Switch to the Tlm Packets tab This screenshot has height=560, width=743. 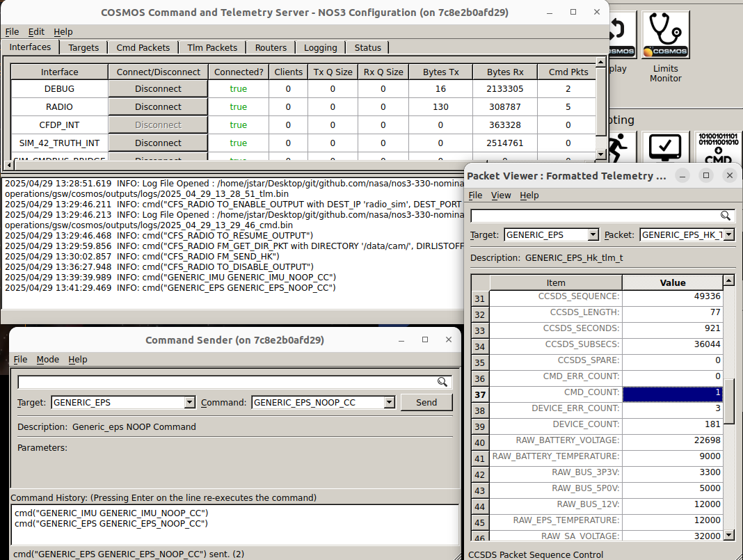(x=211, y=47)
